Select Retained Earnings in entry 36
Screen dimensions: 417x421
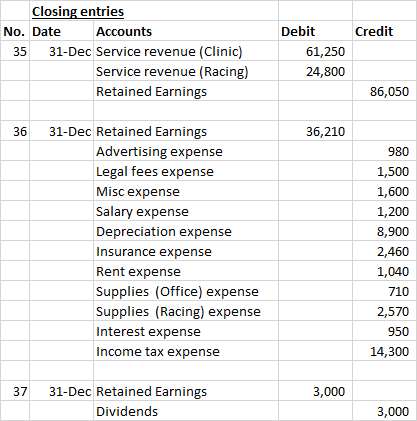coord(186,131)
